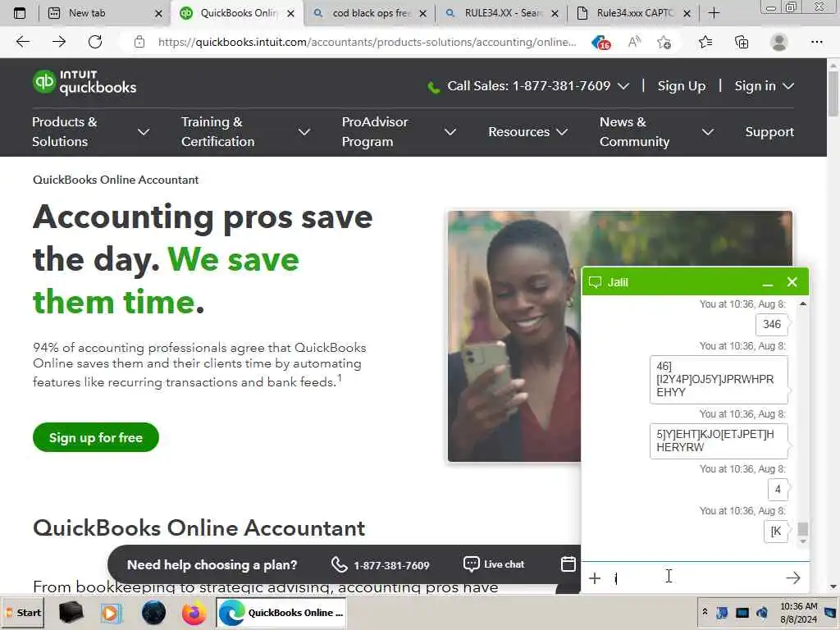The height and width of the screenshot is (630, 840).
Task: Switch to the cod black ops tab
Action: [x=370, y=13]
